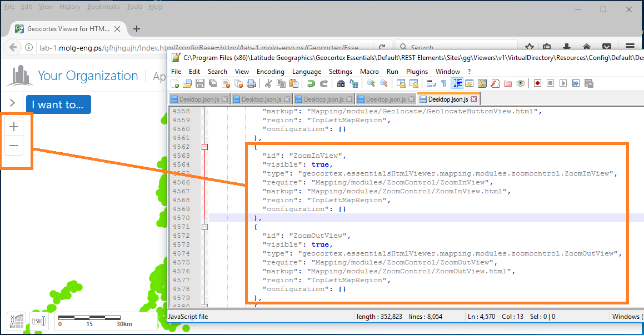Click the Notepad++ Zoom In magnifier icon
644x335 pixels.
pos(371,84)
